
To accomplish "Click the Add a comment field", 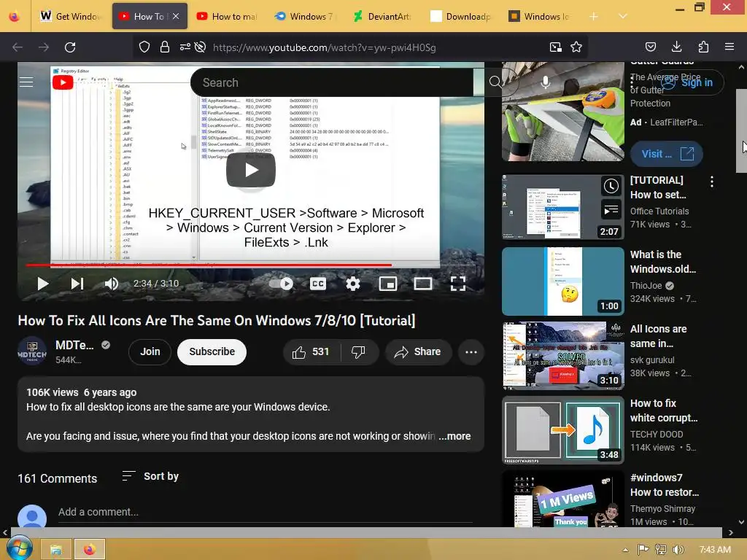I will point(265,512).
